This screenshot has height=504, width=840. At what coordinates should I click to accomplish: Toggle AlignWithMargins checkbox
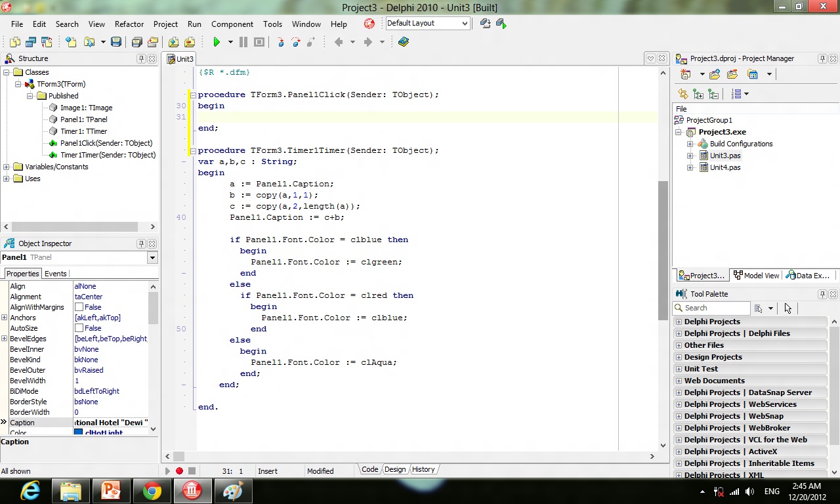[79, 307]
